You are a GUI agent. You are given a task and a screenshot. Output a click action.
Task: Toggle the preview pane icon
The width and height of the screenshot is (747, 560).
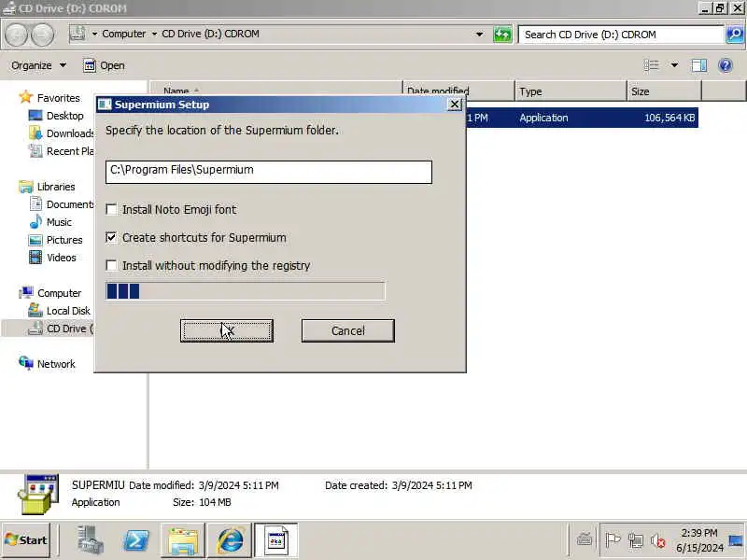pyautogui.click(x=699, y=65)
